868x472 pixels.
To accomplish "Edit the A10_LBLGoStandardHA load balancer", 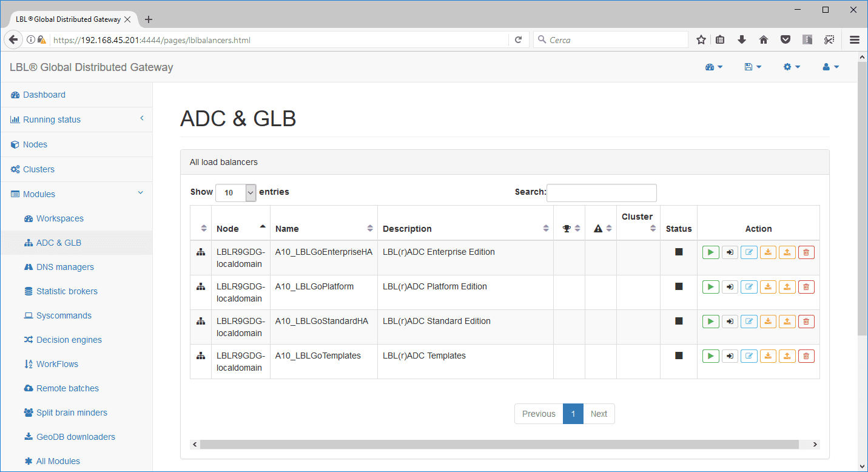I will pos(749,322).
